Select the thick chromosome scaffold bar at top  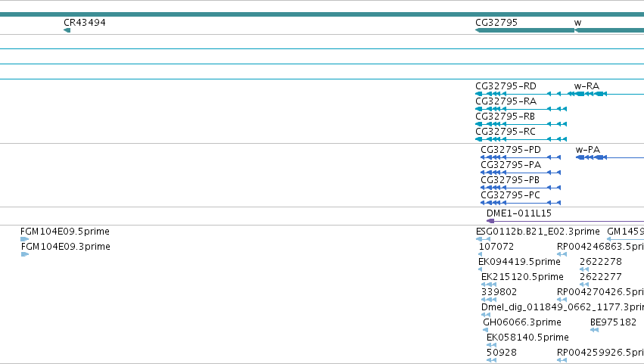coord(322,14)
